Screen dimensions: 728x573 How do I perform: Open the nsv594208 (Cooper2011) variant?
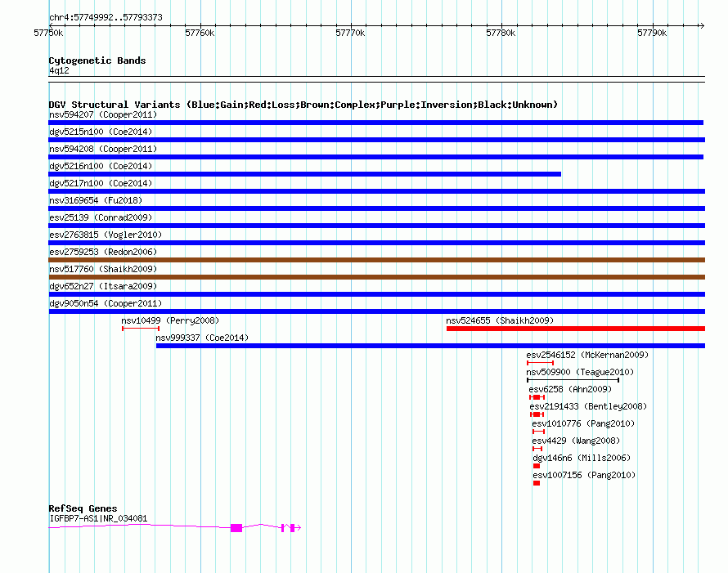pos(103,149)
